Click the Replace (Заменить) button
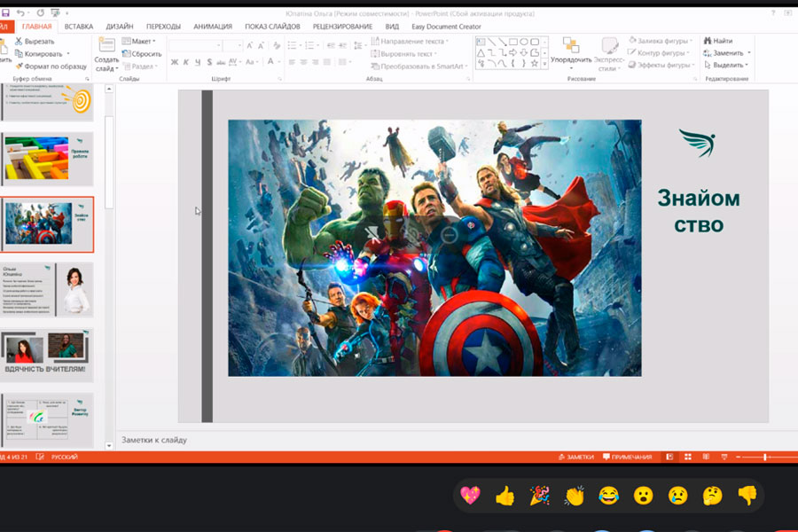Image resolution: width=798 pixels, height=532 pixels. coord(730,53)
